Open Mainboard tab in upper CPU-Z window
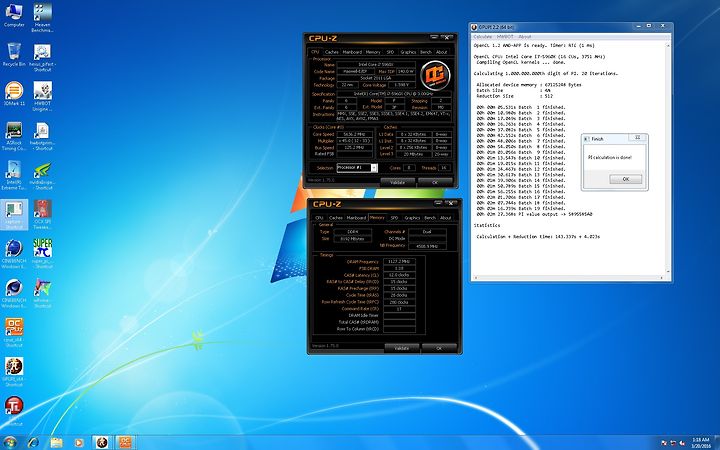Image resolution: width=720 pixels, height=450 pixels. click(352, 52)
